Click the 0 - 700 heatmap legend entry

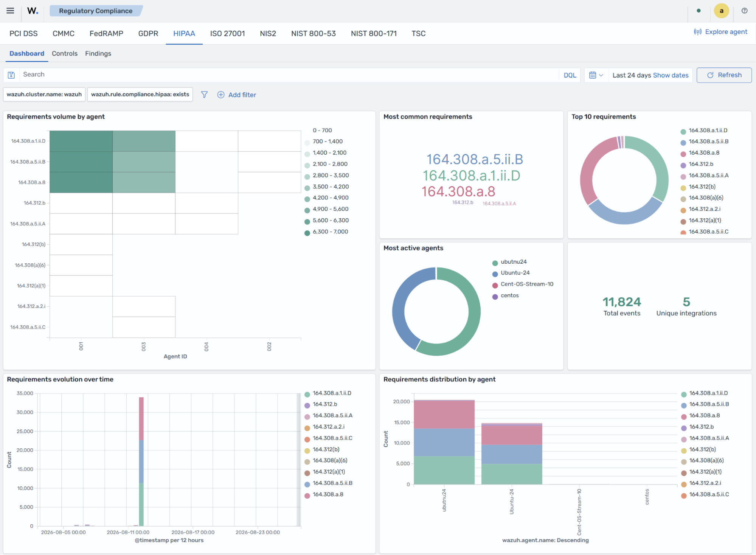tap(322, 130)
